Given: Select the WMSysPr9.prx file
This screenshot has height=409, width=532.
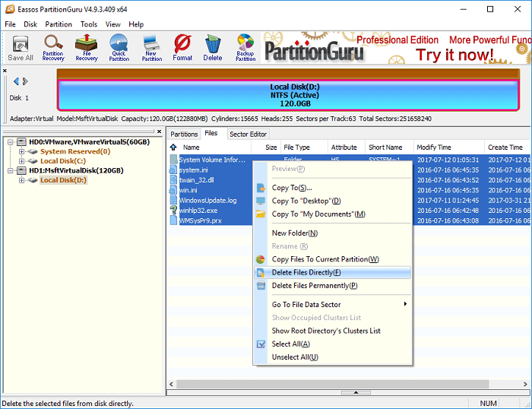Looking at the screenshot, I should (201, 220).
